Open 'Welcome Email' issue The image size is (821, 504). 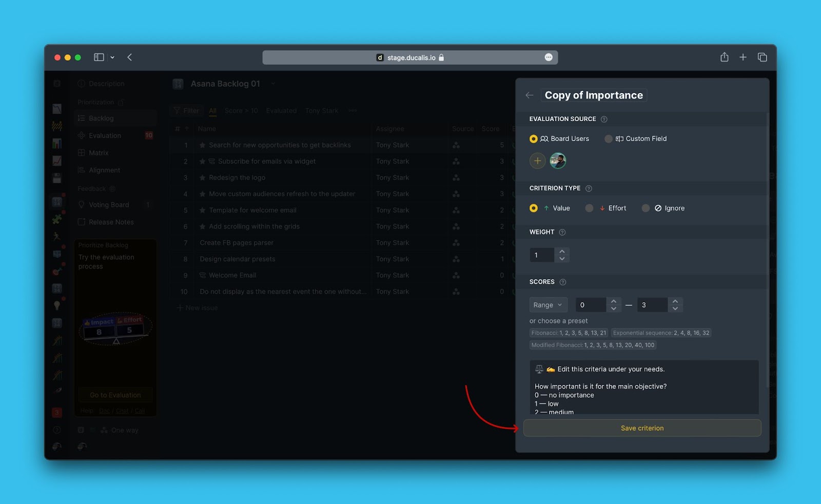232,276
